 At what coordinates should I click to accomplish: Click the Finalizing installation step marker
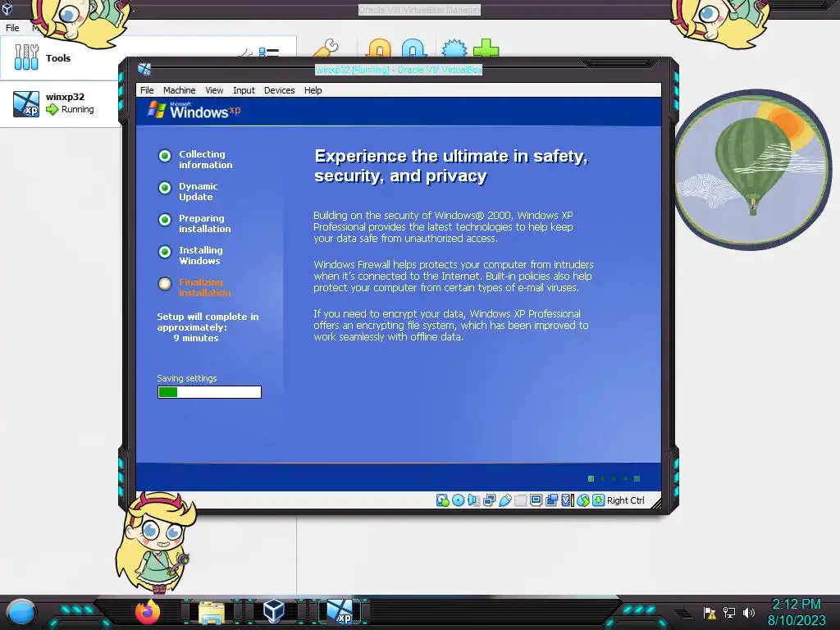164,284
